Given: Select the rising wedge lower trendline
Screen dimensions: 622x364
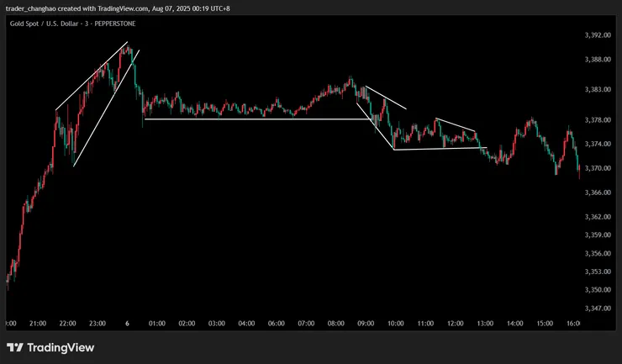Looking at the screenshot, I should pos(106,108).
